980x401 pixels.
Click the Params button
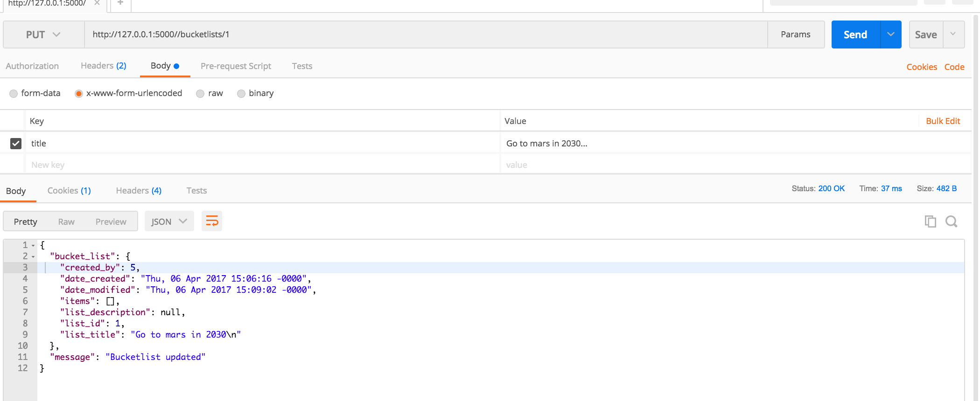click(796, 35)
